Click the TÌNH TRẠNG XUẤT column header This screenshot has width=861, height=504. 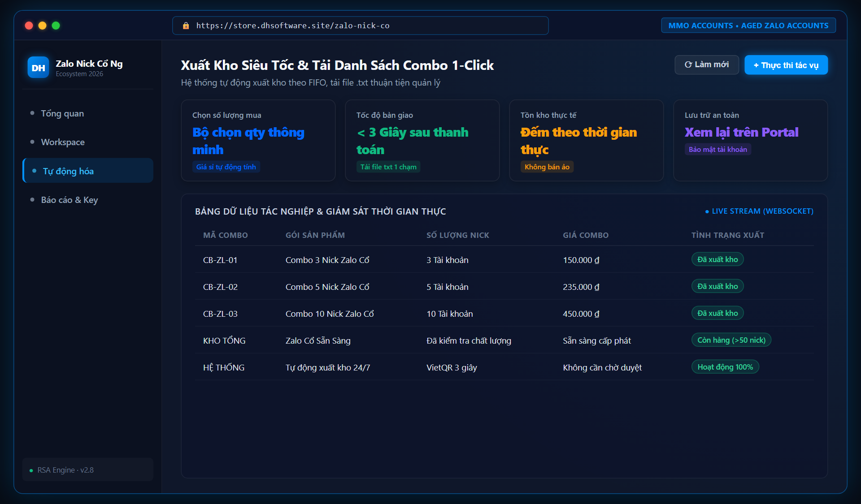728,235
